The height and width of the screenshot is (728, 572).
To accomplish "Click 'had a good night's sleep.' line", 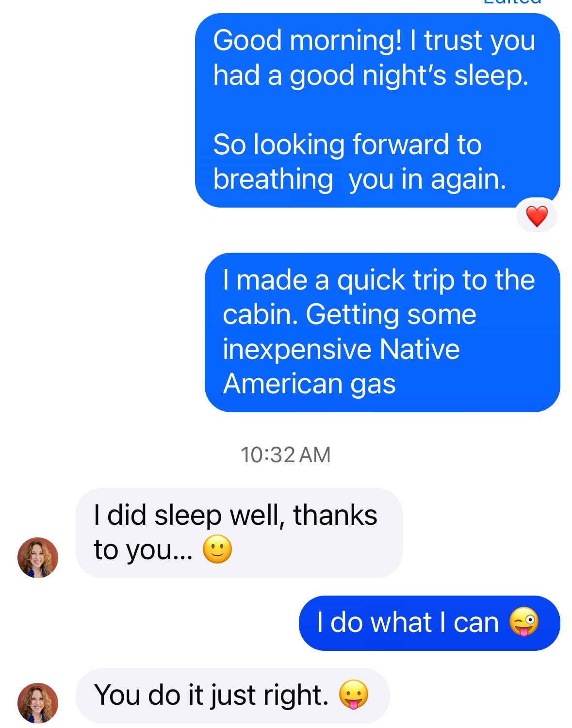I will (x=371, y=75).
